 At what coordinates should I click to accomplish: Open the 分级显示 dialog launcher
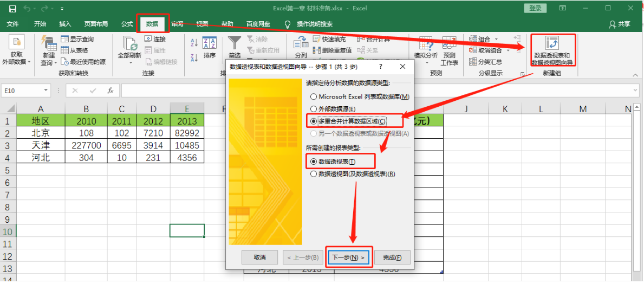[x=523, y=74]
